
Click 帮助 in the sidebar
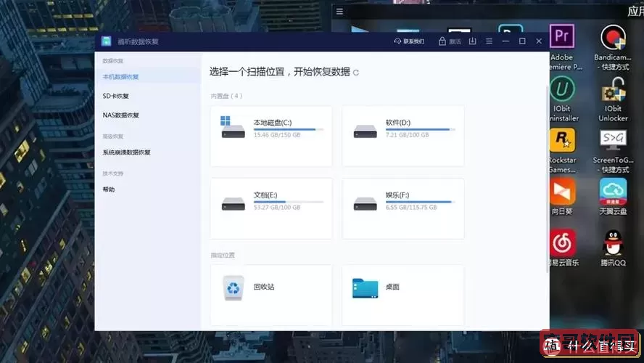pyautogui.click(x=109, y=189)
